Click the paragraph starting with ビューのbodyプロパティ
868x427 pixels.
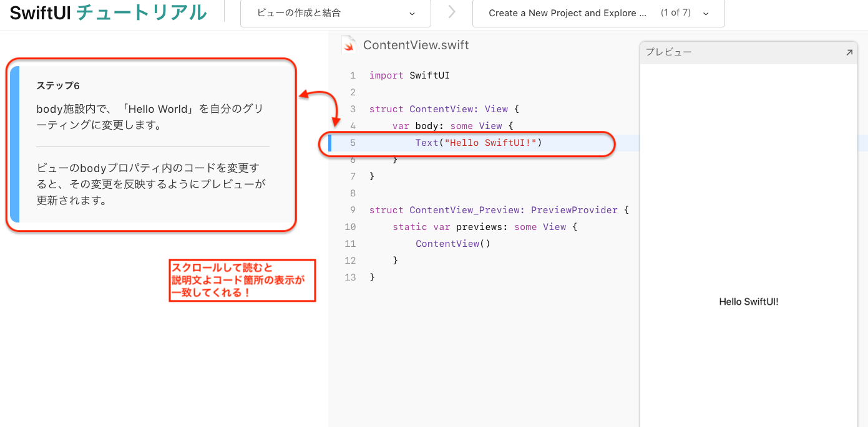pyautogui.click(x=151, y=185)
